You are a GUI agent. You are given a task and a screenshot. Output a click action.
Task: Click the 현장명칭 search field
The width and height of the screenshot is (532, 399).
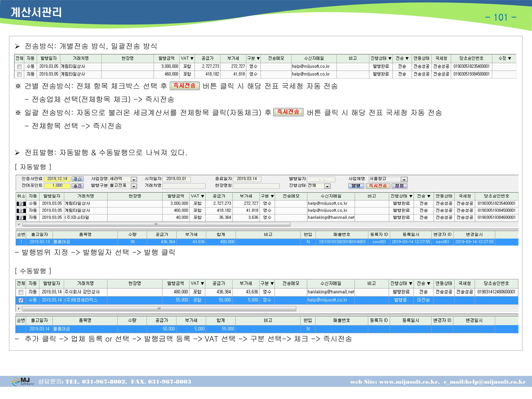[x=256, y=186]
